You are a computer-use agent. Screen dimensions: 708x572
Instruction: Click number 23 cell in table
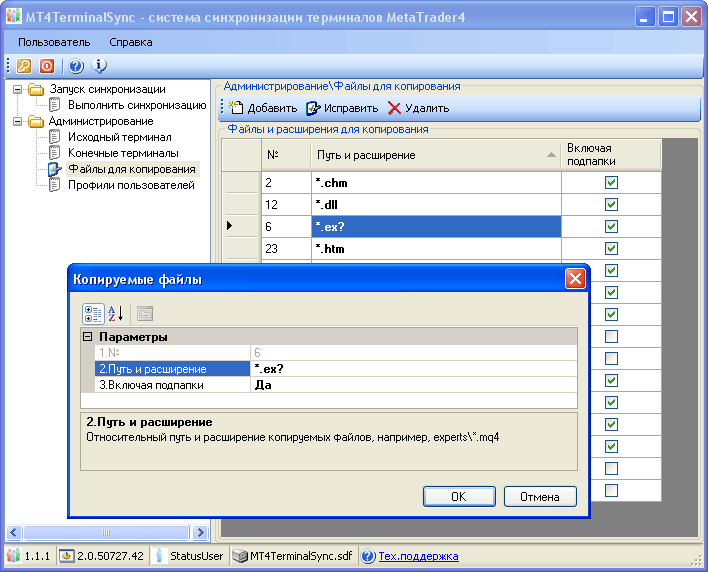click(x=286, y=248)
